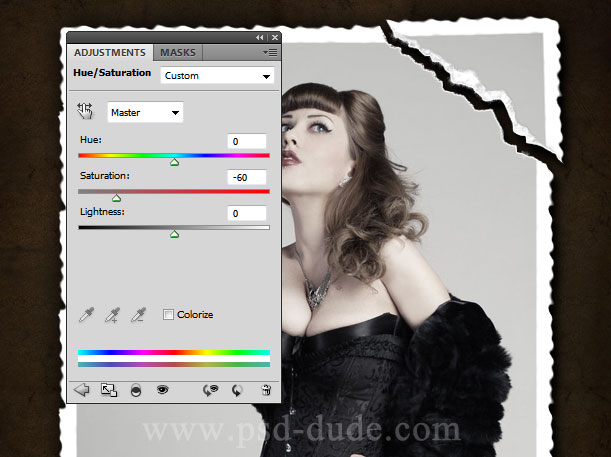Viewport: 611px width, 457px height.
Task: Focus the Hue value field
Action: 247,141
